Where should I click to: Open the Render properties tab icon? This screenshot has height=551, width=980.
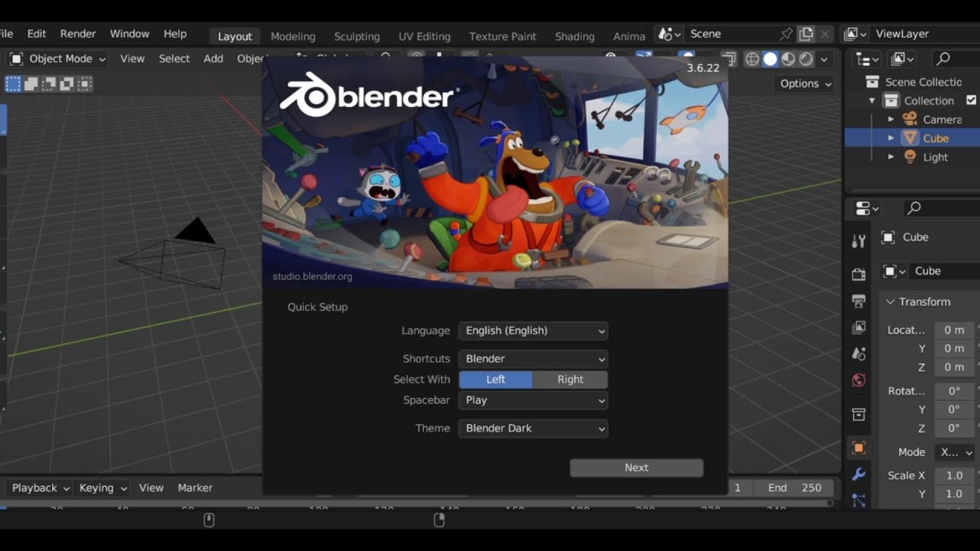point(858,274)
